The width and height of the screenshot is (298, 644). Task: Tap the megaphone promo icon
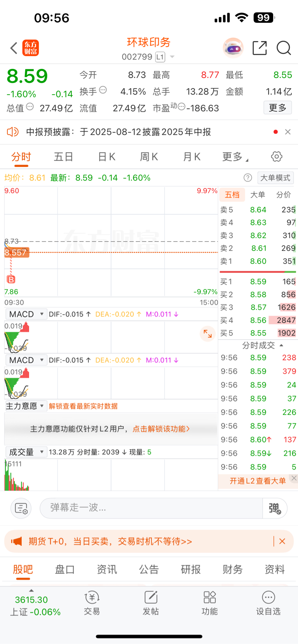coord(16,541)
